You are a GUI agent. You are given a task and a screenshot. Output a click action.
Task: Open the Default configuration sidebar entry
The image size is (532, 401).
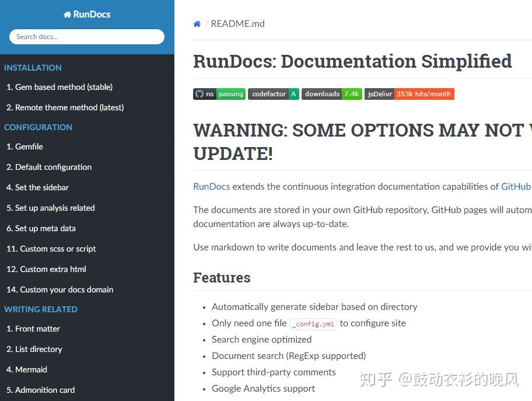tap(49, 167)
